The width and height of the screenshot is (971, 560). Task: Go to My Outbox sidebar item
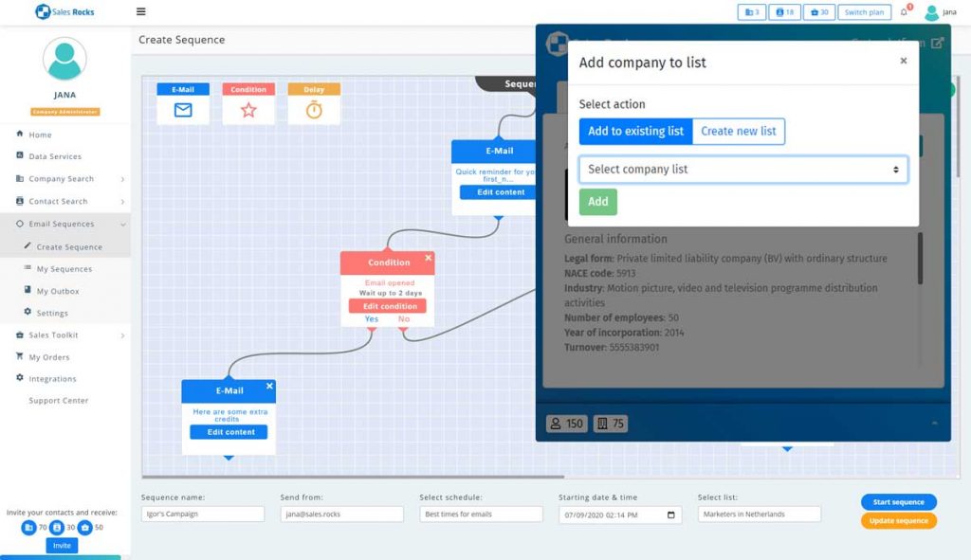58,291
